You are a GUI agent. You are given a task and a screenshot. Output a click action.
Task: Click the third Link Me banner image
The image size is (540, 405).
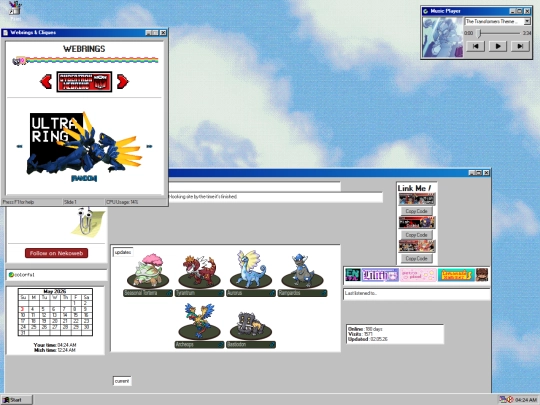pos(417,246)
